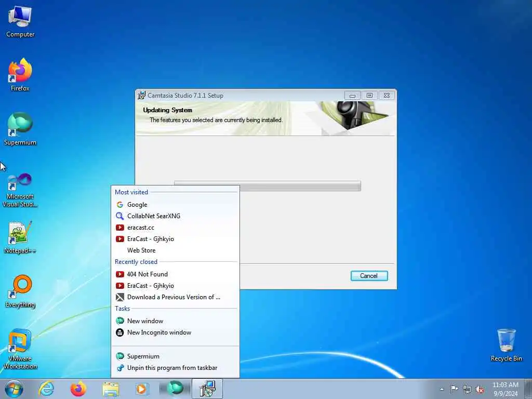
Task: Launch Supermium from the jump list
Action: 175,356
